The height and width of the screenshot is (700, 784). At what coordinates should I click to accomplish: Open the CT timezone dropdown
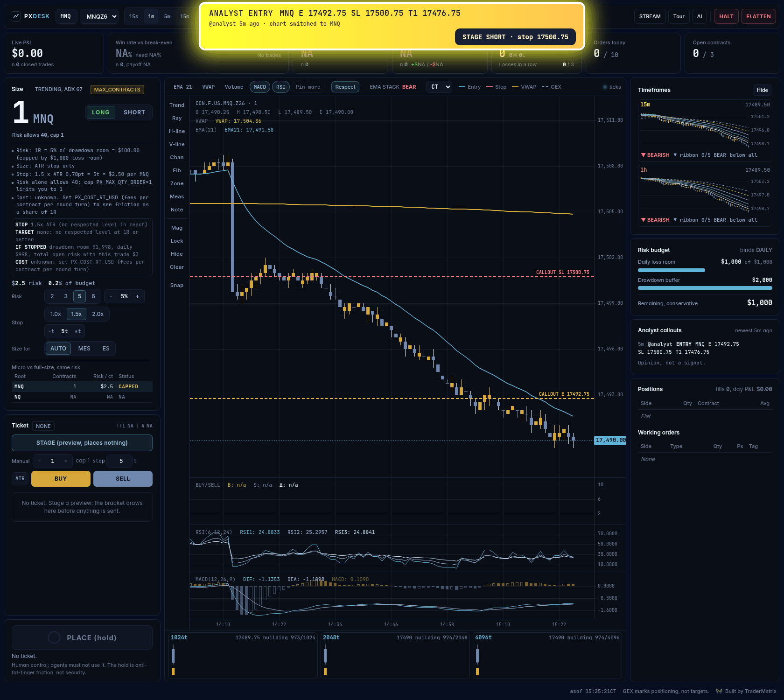tap(439, 87)
